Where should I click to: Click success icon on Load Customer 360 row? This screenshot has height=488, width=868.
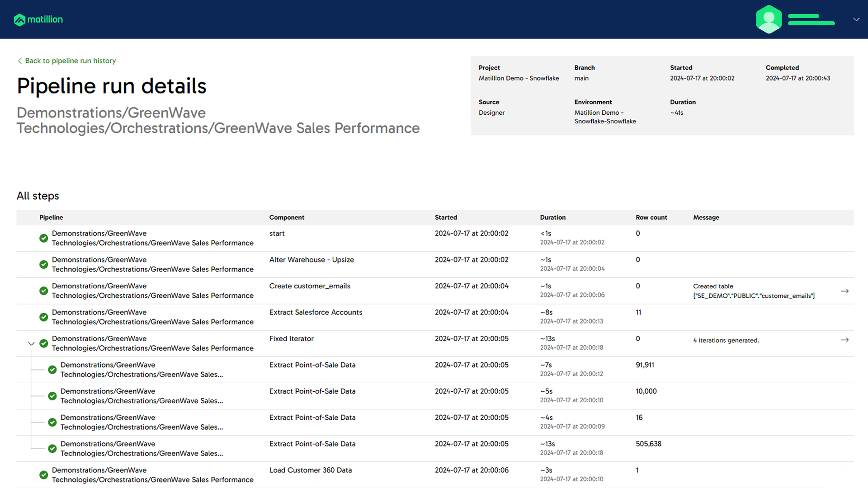pos(44,475)
